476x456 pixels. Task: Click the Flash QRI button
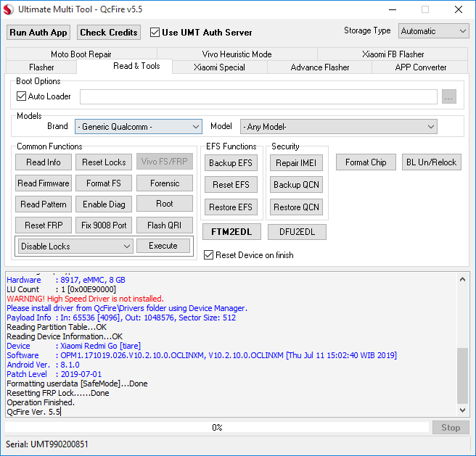[165, 225]
